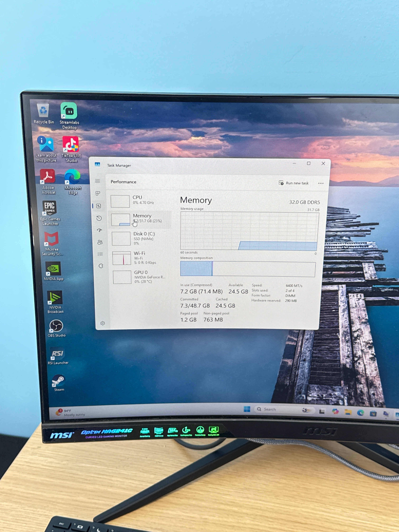The image size is (399, 532).
Task: Click the "290 MB" hardware reserved value
Action: click(291, 301)
